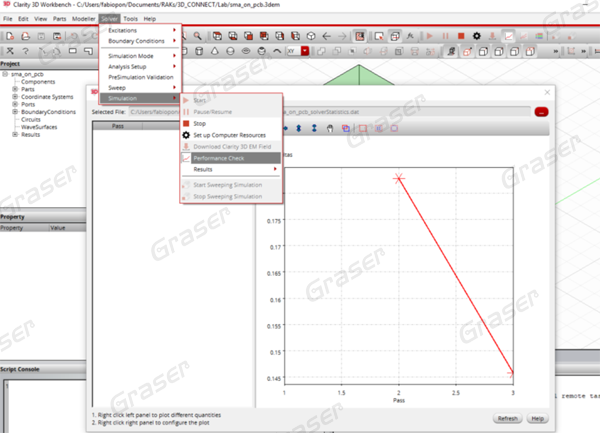Click the toolbar pause simulation icon

445,36
